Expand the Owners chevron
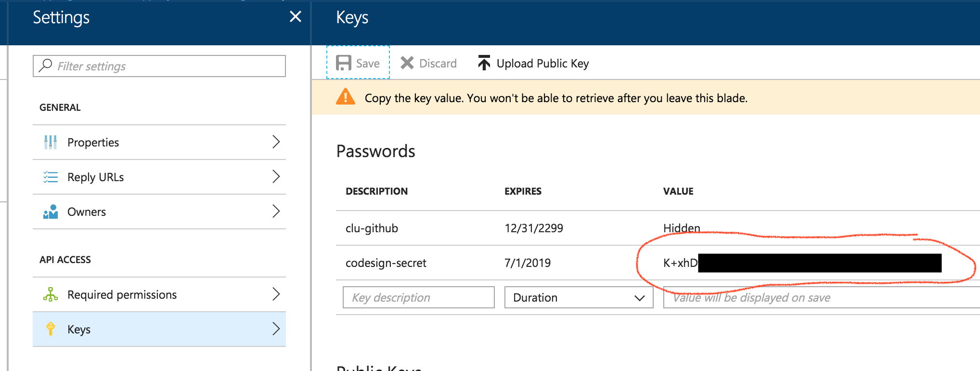Viewport: 980px width, 371px height. [276, 211]
